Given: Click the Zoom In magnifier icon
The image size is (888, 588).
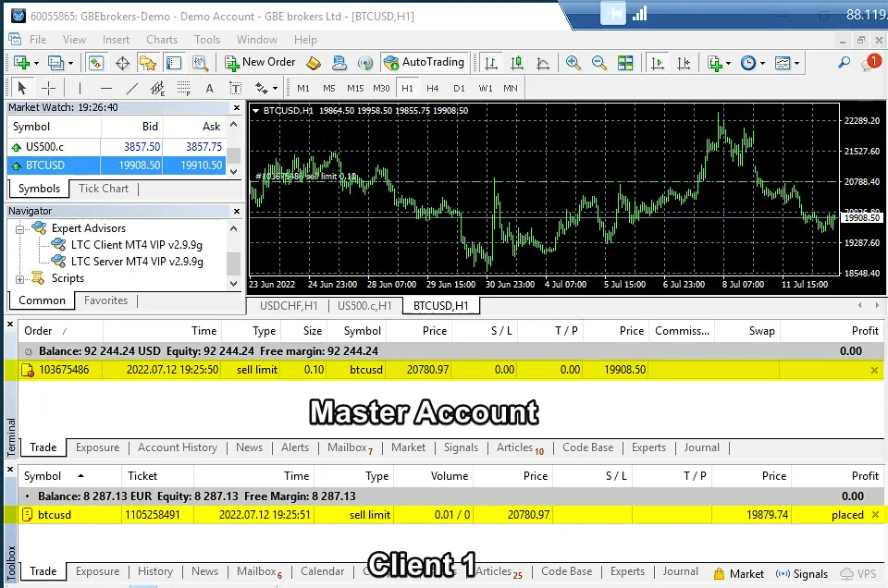Looking at the screenshot, I should (573, 63).
